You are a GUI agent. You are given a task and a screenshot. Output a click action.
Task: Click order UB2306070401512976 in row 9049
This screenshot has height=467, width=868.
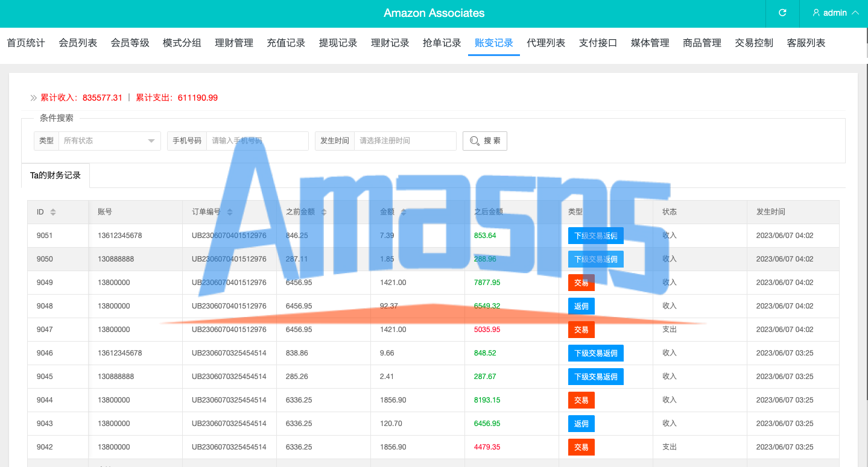tap(229, 283)
